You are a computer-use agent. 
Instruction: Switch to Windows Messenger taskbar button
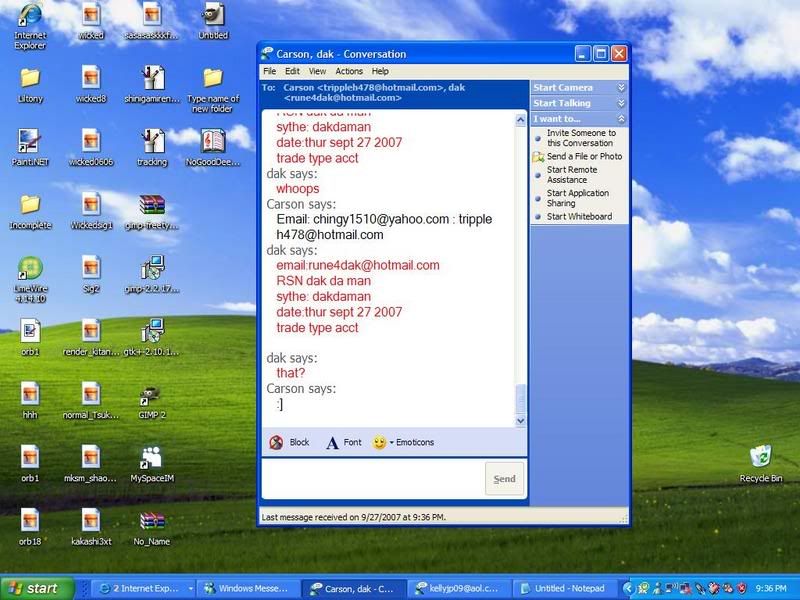coord(247,589)
